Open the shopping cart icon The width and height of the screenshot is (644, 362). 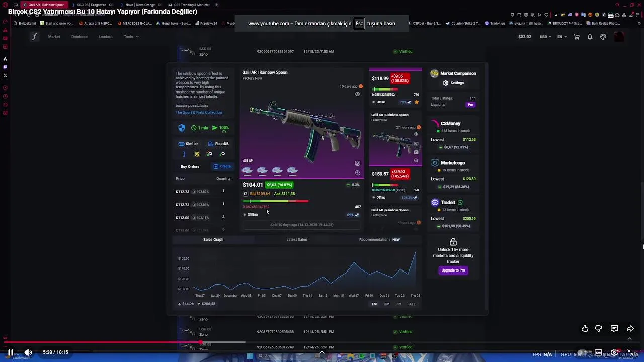pos(577,37)
